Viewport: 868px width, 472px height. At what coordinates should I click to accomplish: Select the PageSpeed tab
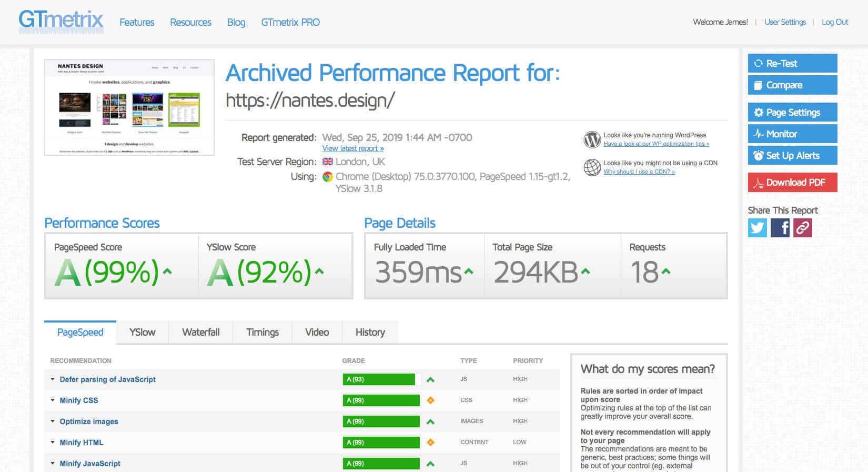click(80, 333)
